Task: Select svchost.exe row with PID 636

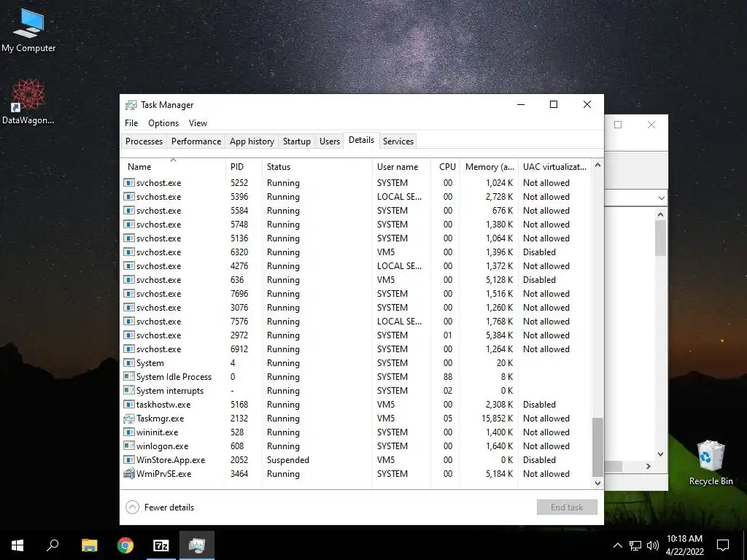Action: click(x=356, y=280)
